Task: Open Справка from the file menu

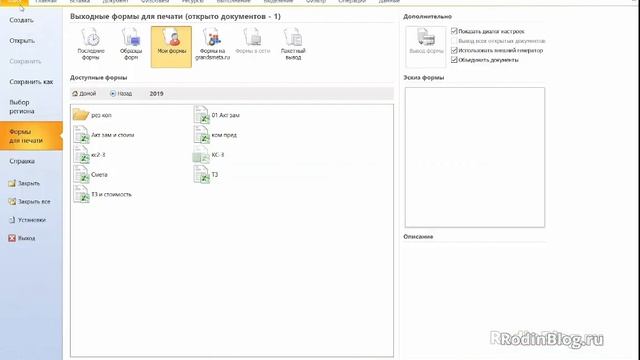Action: click(x=22, y=161)
